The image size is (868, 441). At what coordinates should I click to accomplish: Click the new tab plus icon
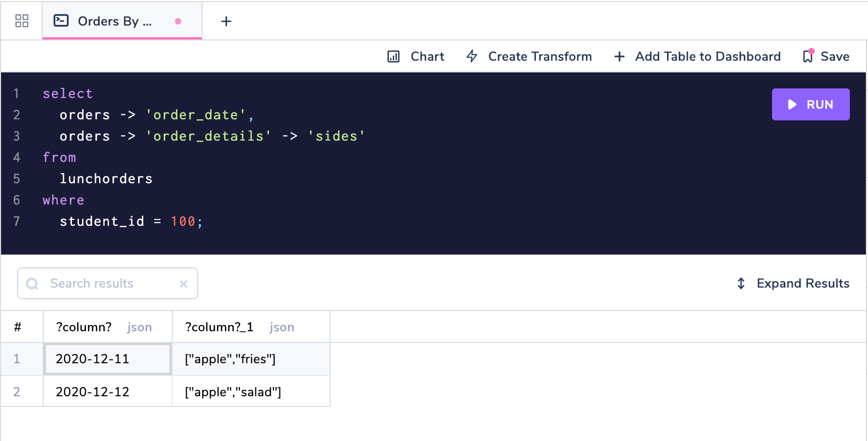[226, 21]
